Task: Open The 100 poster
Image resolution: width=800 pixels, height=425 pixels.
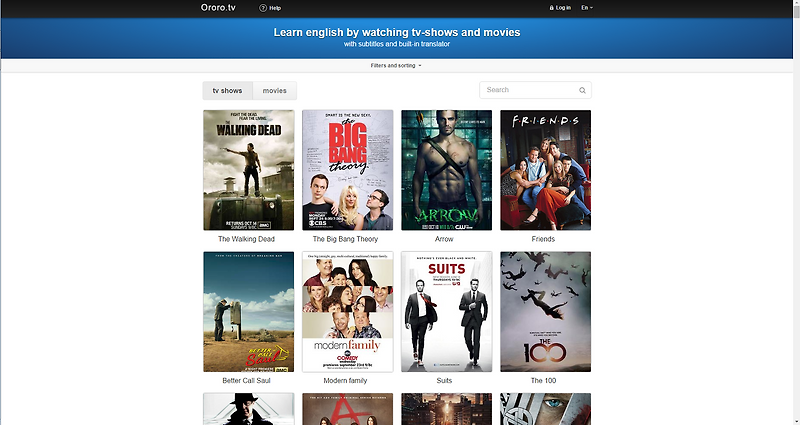Action: (545, 311)
